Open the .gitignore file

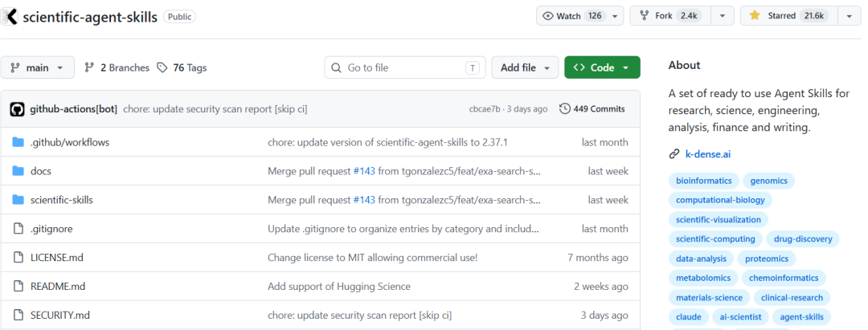51,228
